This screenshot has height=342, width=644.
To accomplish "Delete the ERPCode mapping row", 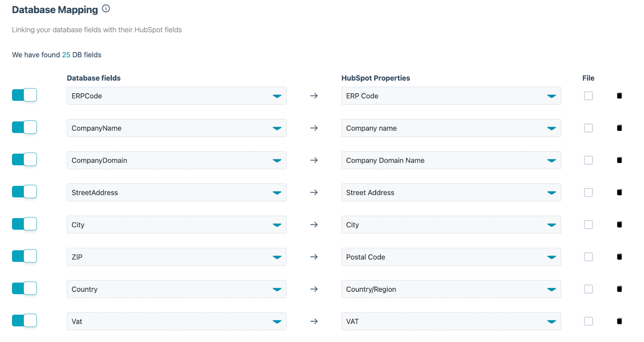I will pyautogui.click(x=619, y=96).
